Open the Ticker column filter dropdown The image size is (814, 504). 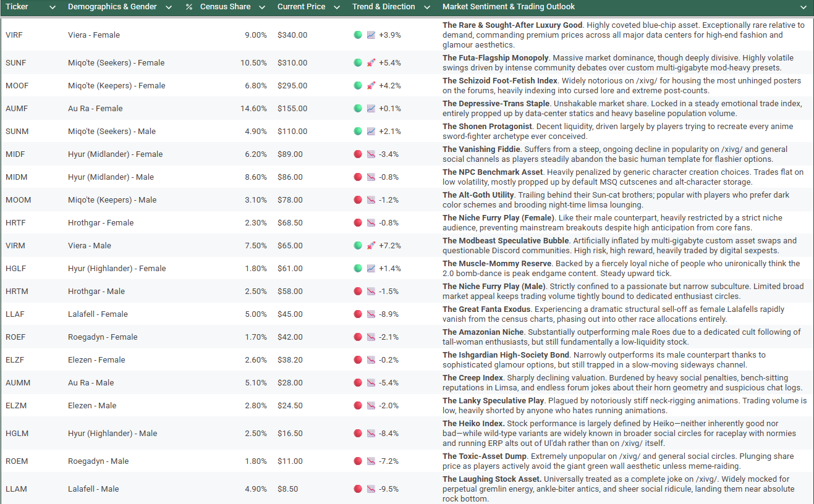[x=53, y=7]
